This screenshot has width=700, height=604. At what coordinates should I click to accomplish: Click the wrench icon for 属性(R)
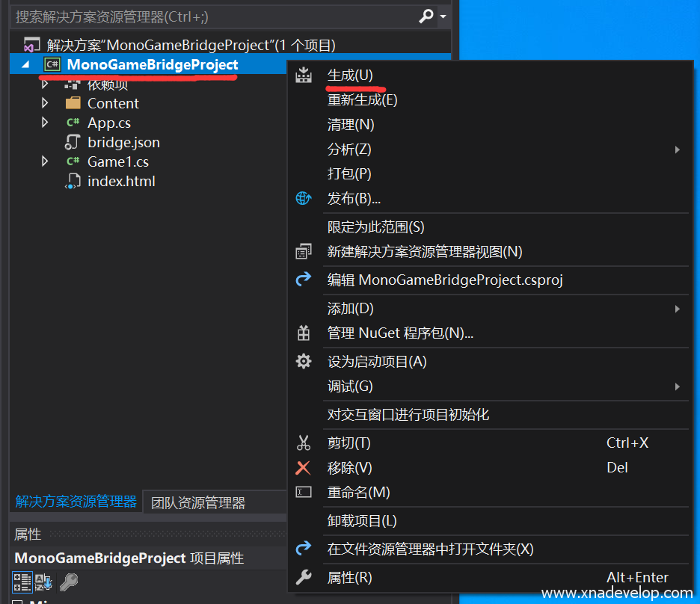tap(304, 577)
